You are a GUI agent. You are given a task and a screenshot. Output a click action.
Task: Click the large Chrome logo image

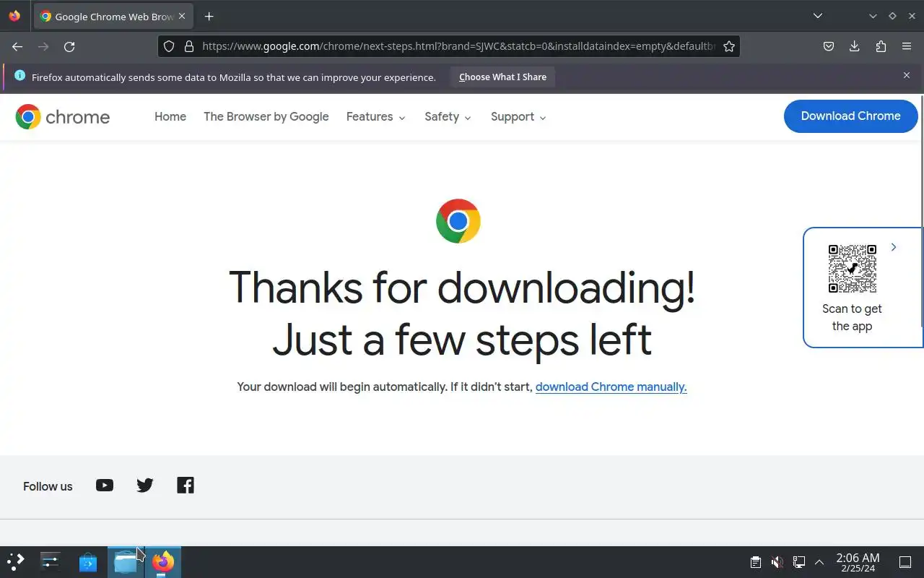[x=458, y=221]
